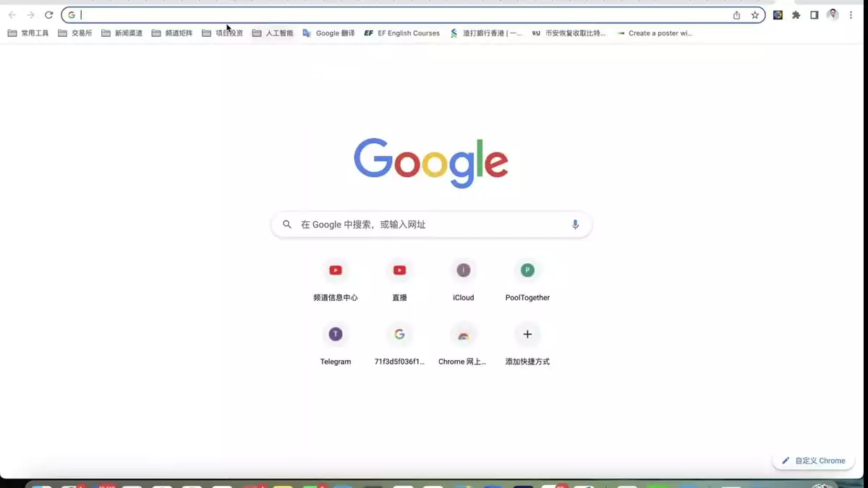Open the 直播 shortcut
The width and height of the screenshot is (868, 488).
point(399,280)
